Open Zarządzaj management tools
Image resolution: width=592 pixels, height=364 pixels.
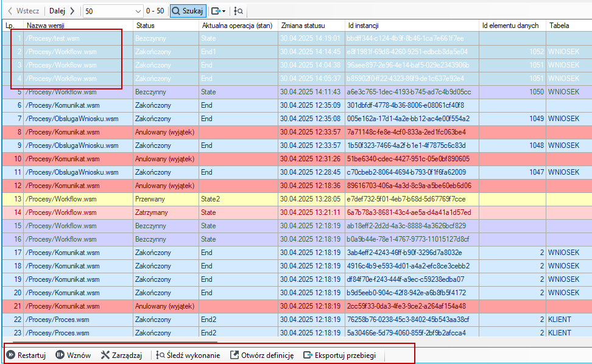tap(122, 355)
